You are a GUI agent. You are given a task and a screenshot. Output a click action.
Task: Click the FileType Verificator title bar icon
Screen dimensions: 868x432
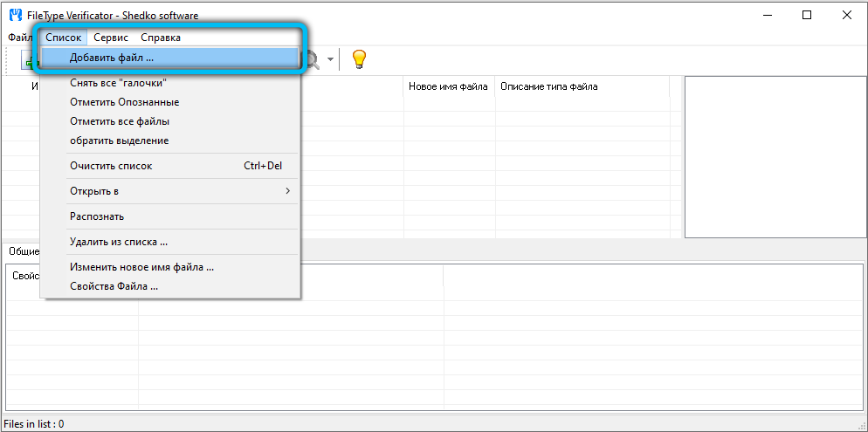15,15
